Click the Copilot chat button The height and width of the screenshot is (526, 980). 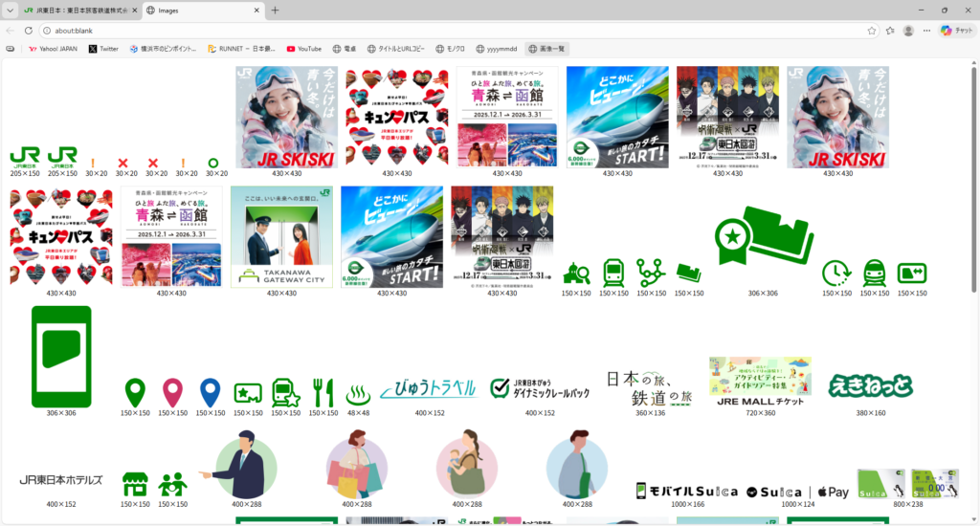tap(957, 31)
